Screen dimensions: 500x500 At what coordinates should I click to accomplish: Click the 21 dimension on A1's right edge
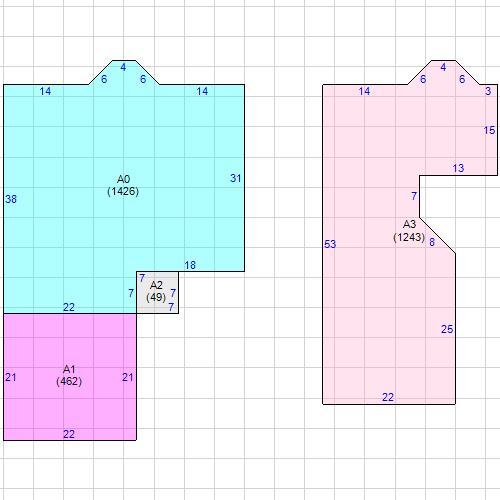click(128, 377)
